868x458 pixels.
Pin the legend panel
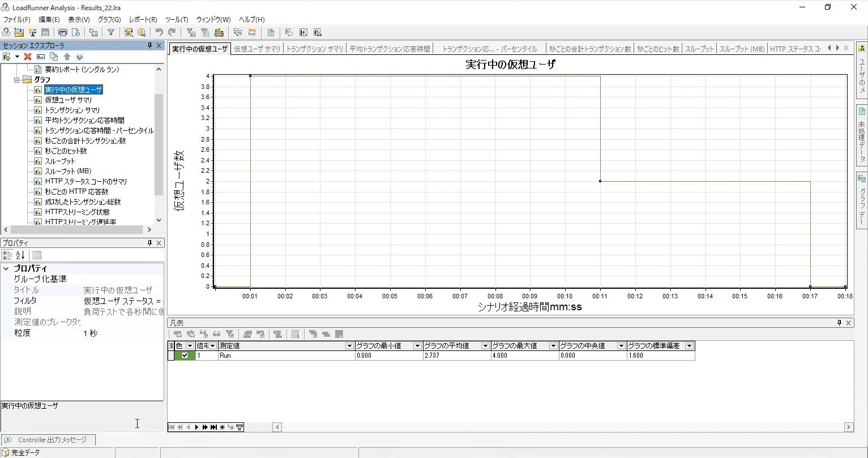pos(839,323)
